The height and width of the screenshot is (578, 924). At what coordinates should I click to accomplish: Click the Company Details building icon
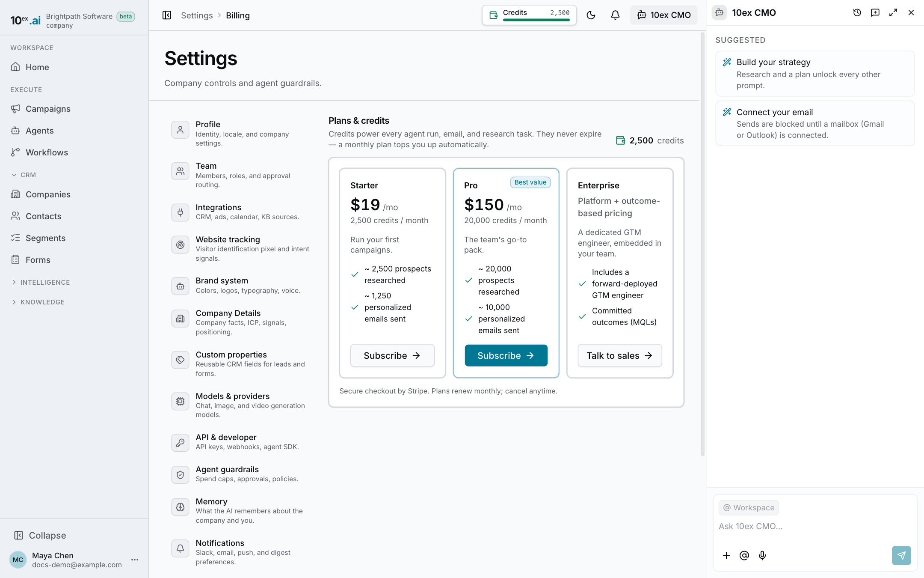(x=181, y=319)
